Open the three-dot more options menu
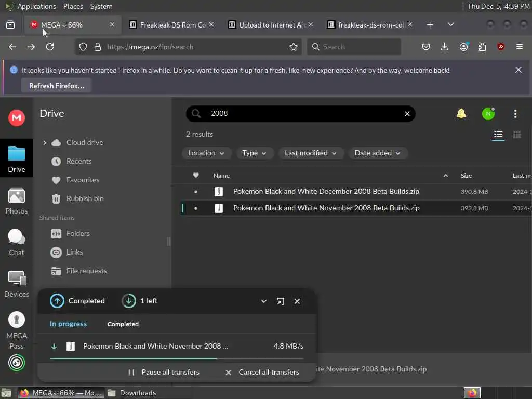532x399 pixels. click(515, 114)
